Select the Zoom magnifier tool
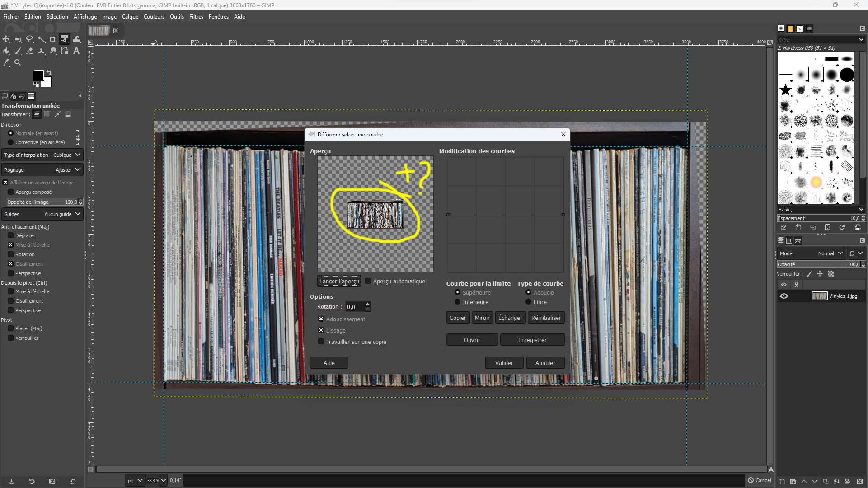Screen dimensions: 868x488 [x=18, y=63]
